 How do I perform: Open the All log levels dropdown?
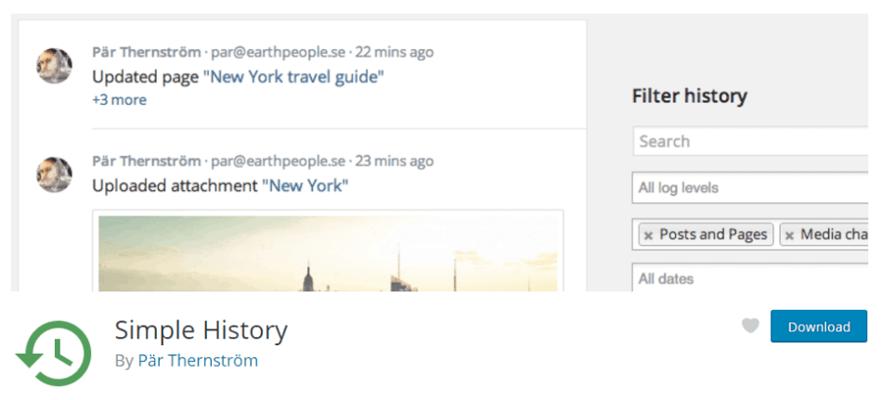tap(750, 188)
